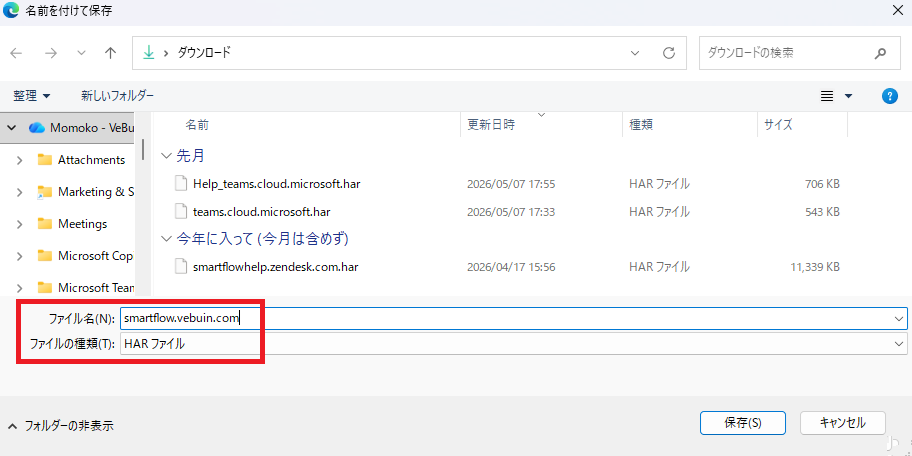This screenshot has width=912, height=456.
Task: Click the search magnifier icon
Action: pos(879,53)
